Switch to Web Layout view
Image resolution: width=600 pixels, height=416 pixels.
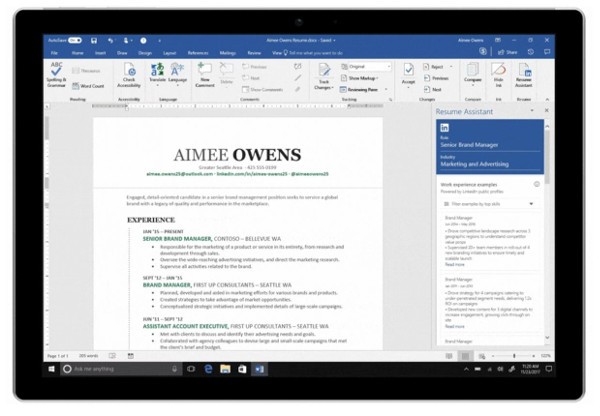482,356
